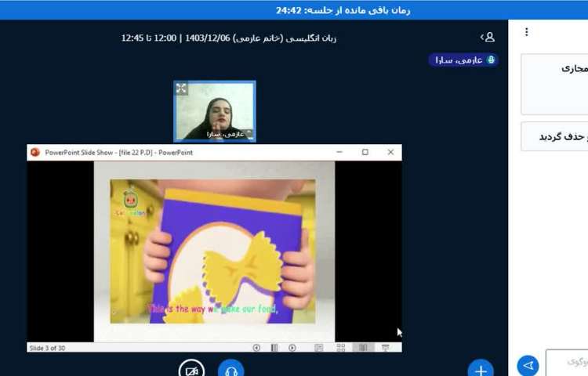Viewport: 588px width, 376px height.
Task: Go to the previous slide in PowerPoint
Action: [x=256, y=348]
